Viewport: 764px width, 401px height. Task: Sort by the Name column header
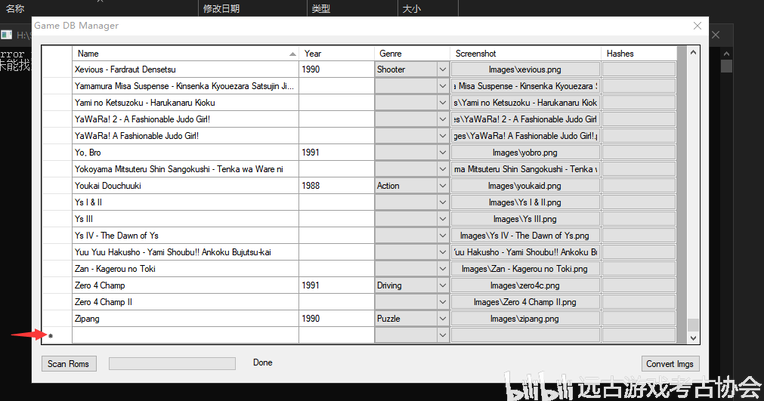click(185, 54)
